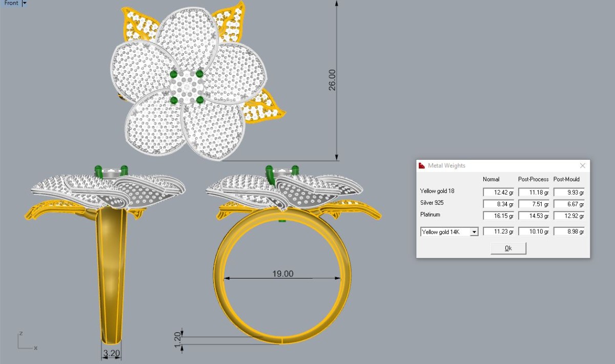Viewport: 615px width, 364px height.
Task: Select Platinum Post-Mould weight field
Action: [x=569, y=215]
